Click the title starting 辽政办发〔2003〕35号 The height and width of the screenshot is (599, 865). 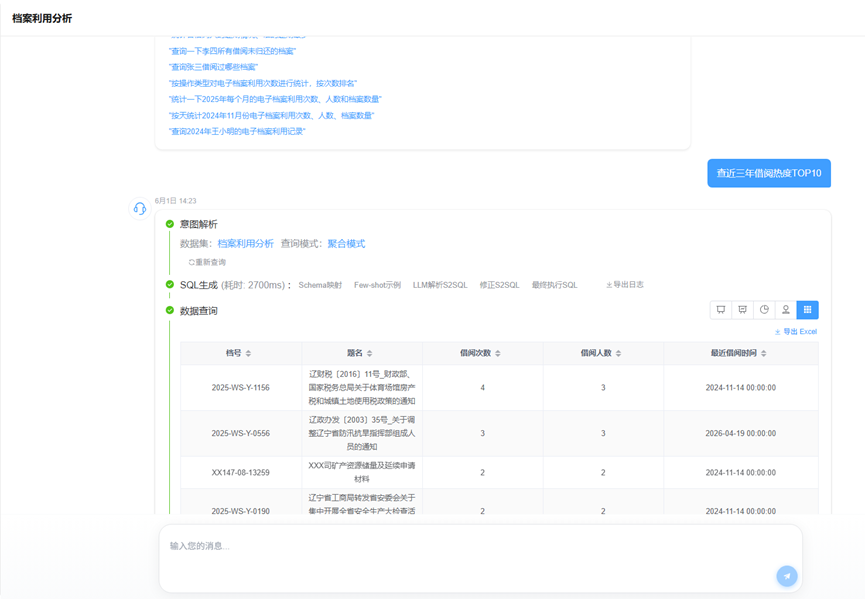pyautogui.click(x=362, y=434)
